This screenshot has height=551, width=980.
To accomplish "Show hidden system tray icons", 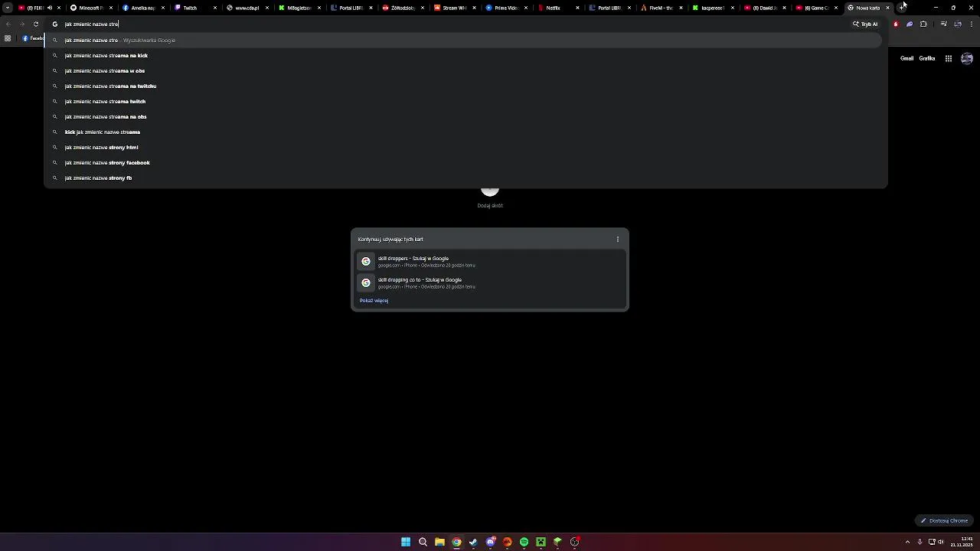I will [x=907, y=542].
